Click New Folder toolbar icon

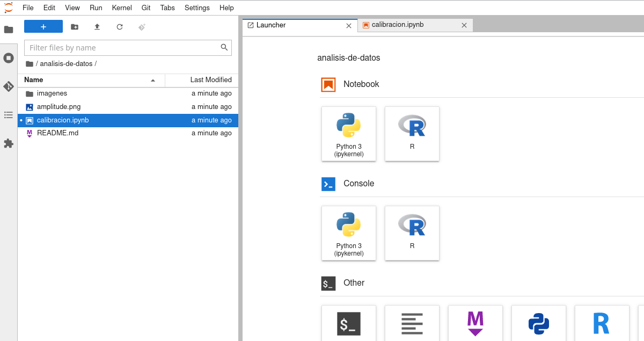75,26
